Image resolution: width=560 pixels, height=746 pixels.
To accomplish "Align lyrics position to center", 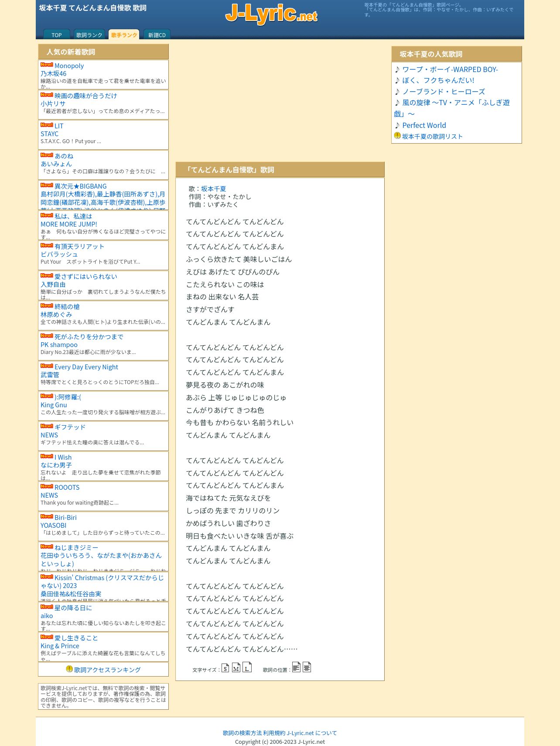I will pyautogui.click(x=307, y=667).
